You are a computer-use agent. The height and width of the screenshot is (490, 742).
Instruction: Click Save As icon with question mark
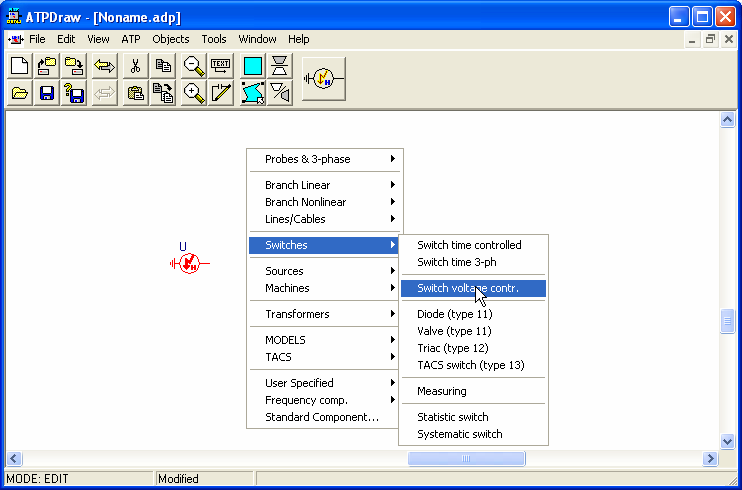click(74, 93)
